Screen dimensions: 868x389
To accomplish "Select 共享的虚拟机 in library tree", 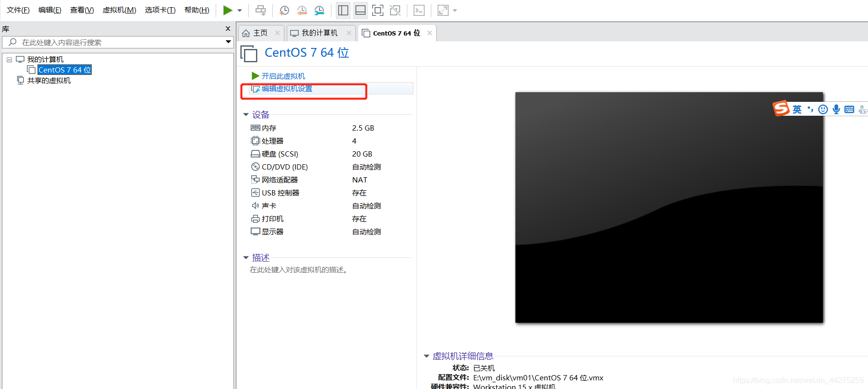I will 49,81.
